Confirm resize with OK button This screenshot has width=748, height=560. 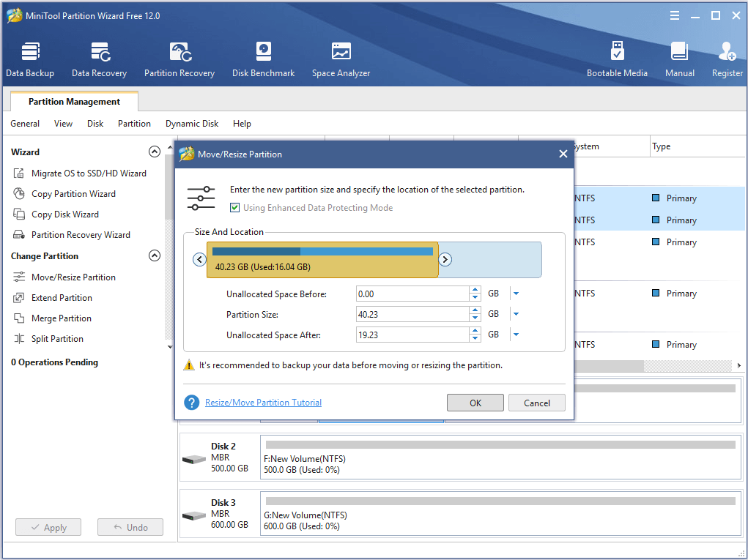[475, 403]
